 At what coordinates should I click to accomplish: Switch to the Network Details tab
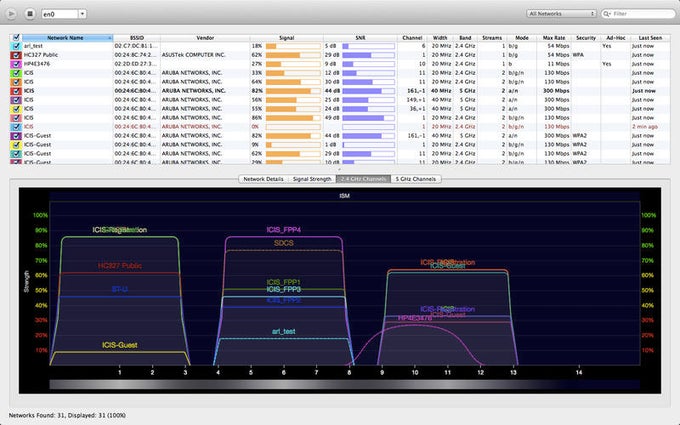coord(263,179)
